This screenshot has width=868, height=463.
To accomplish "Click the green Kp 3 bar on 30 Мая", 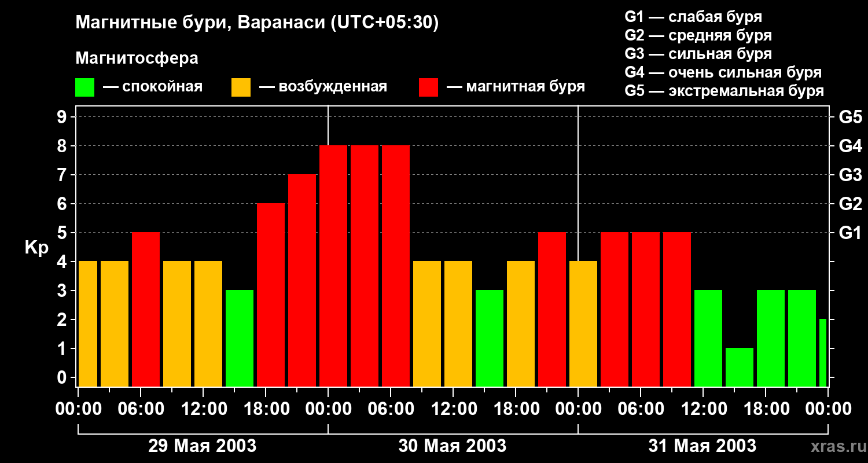I will pos(490,338).
